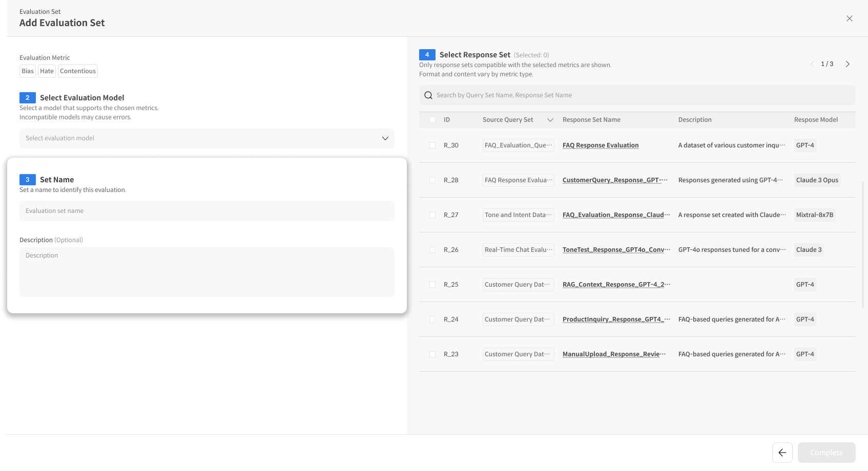Focus the Evaluation set name field
Screen dimensions: 868x471
click(x=206, y=211)
